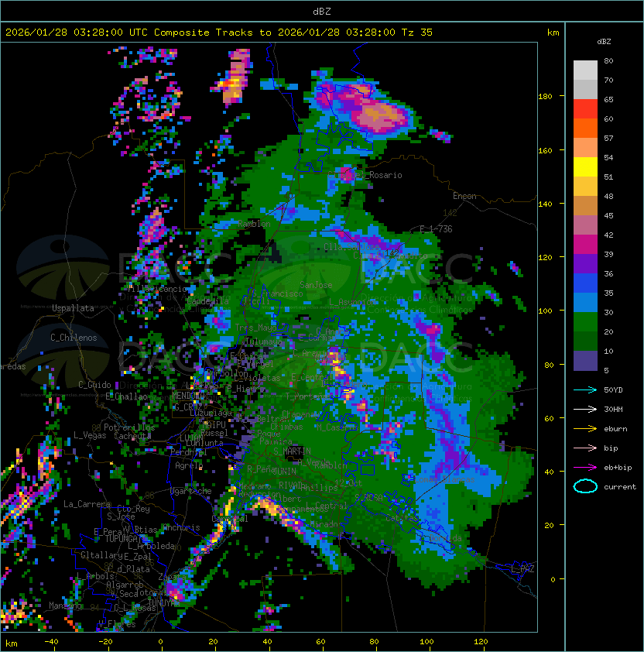Image resolution: width=644 pixels, height=652 pixels.
Task: Click the 'C_Chilenos' map label
Action: (74, 338)
